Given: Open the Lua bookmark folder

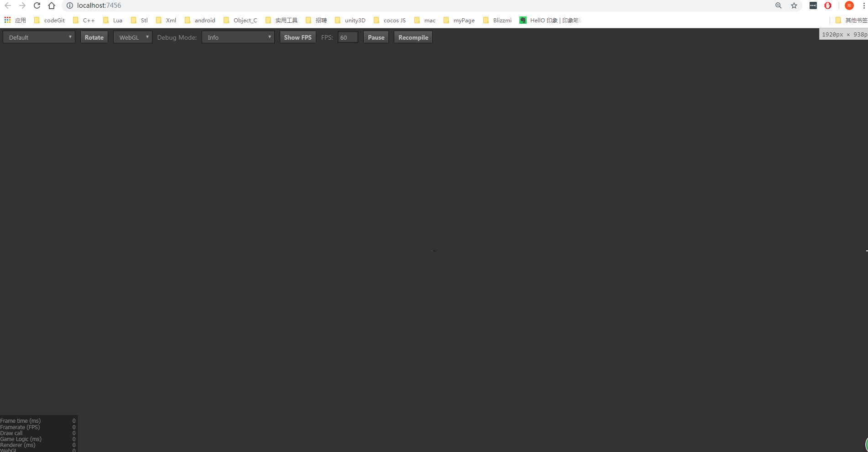Looking at the screenshot, I should (113, 20).
